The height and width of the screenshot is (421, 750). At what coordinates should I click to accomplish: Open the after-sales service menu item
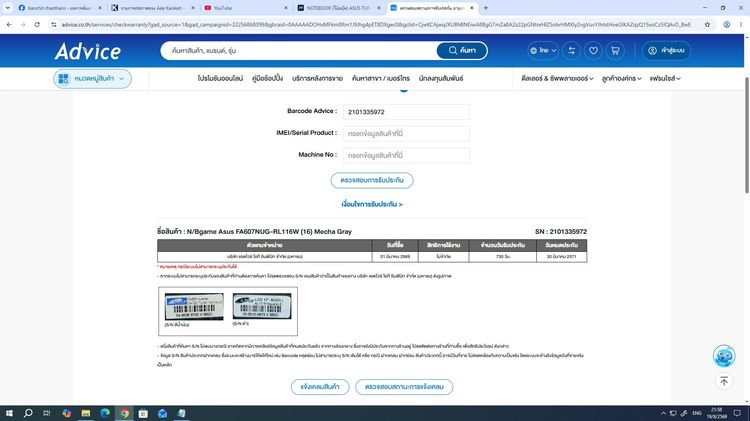coord(317,78)
